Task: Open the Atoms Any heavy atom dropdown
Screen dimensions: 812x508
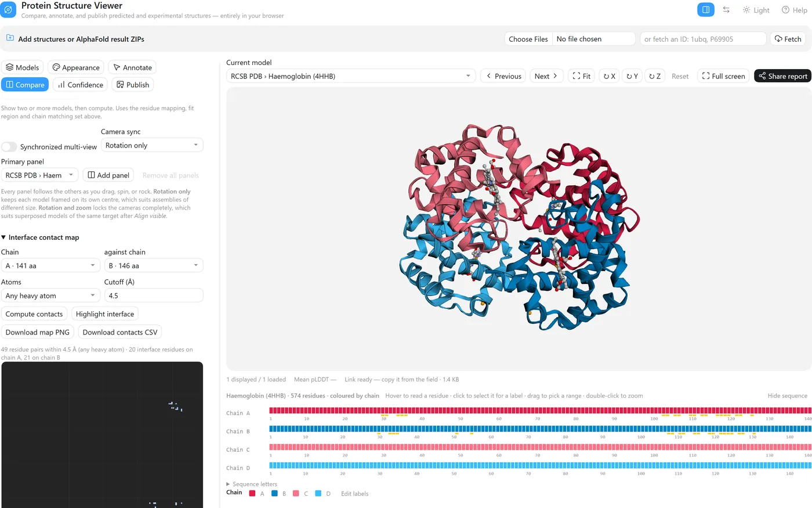Action: coord(51,296)
